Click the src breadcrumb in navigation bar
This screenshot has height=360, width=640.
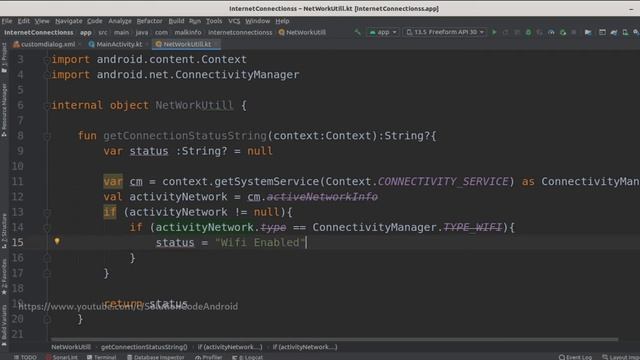[103, 32]
